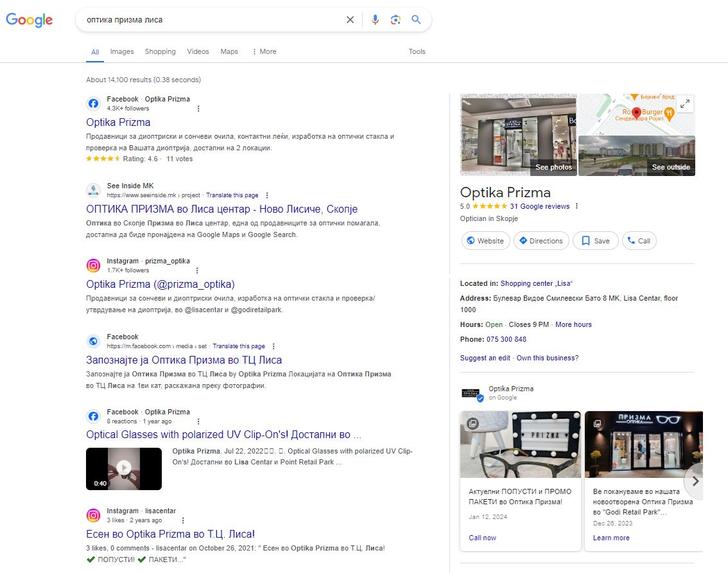This screenshot has width=728, height=573.
Task: Open Google Lens image search
Action: tap(395, 20)
